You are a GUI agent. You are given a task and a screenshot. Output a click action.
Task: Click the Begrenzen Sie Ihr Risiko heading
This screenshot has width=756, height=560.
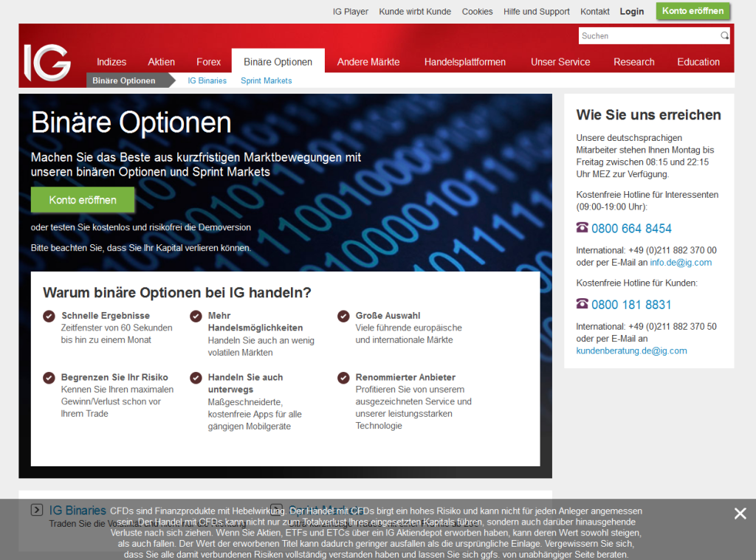click(114, 377)
